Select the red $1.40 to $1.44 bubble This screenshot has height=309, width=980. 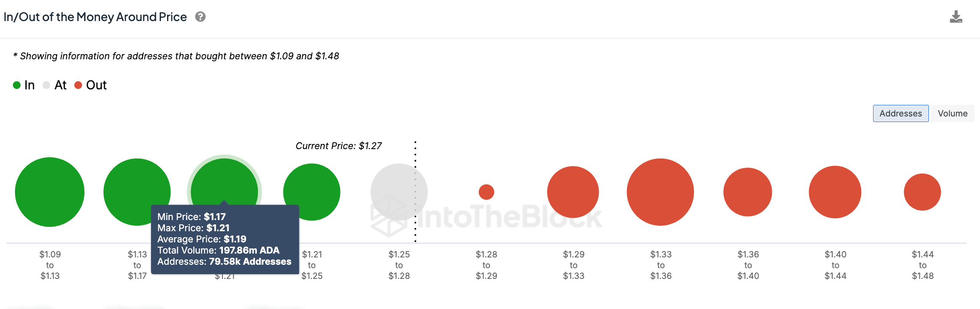coord(835,192)
